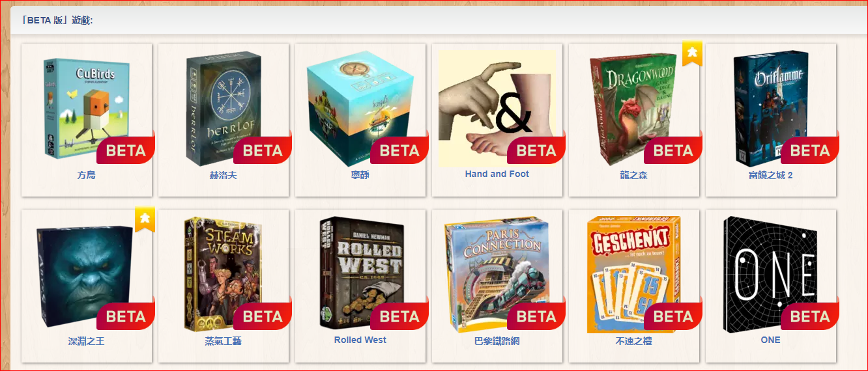This screenshot has width=868, height=371.
Task: Click the BETA badge on Paris Connection
Action: coord(536,316)
